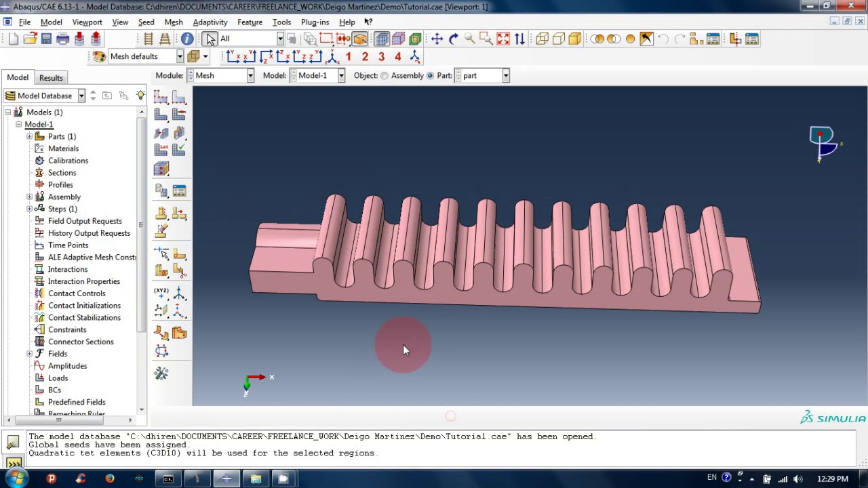Switch to hidden render style
This screenshot has width=868, height=488.
tap(559, 39)
